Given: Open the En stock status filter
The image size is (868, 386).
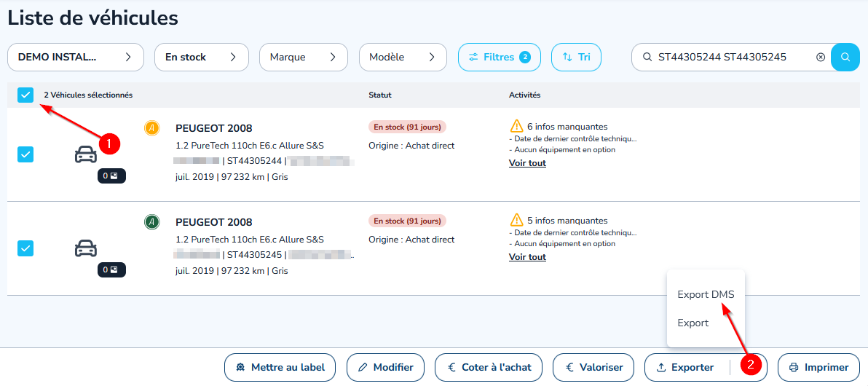Looking at the screenshot, I should click(x=202, y=57).
